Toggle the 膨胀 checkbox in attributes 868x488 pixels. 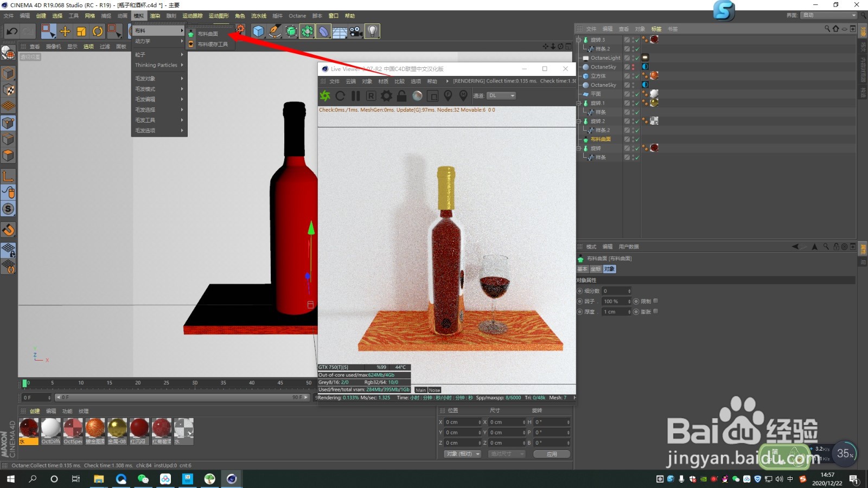point(655,311)
